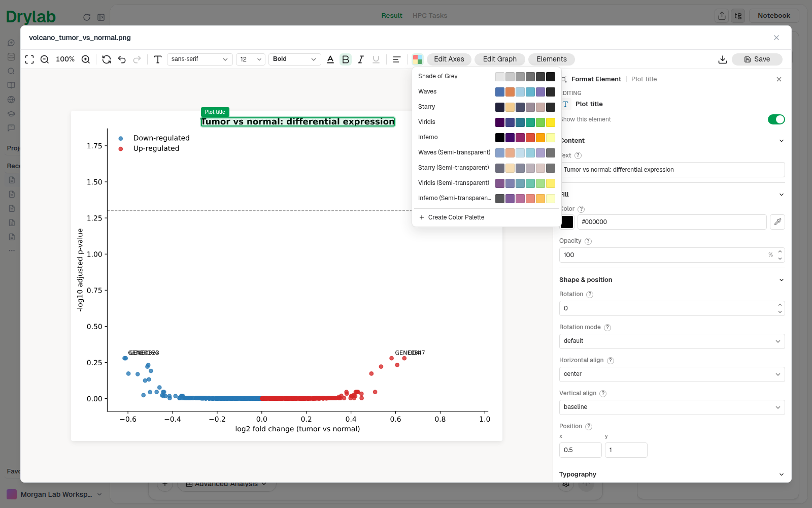Click the Text content input field

coord(672,170)
